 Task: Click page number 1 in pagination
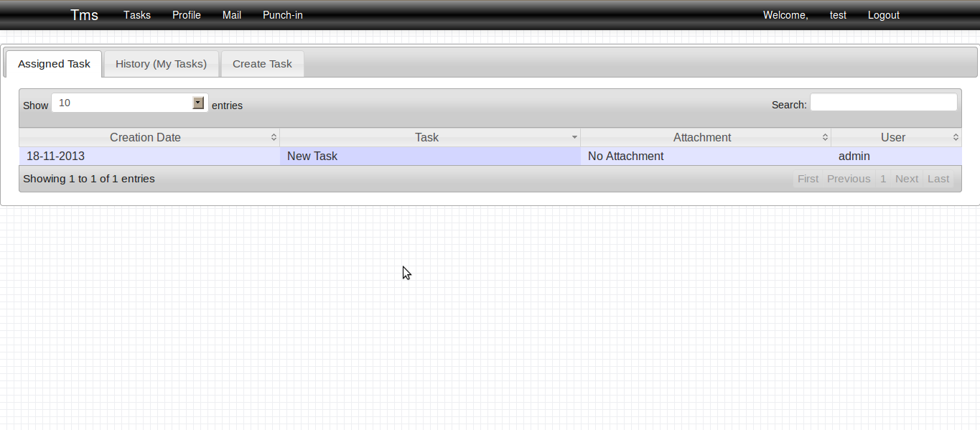(x=882, y=178)
